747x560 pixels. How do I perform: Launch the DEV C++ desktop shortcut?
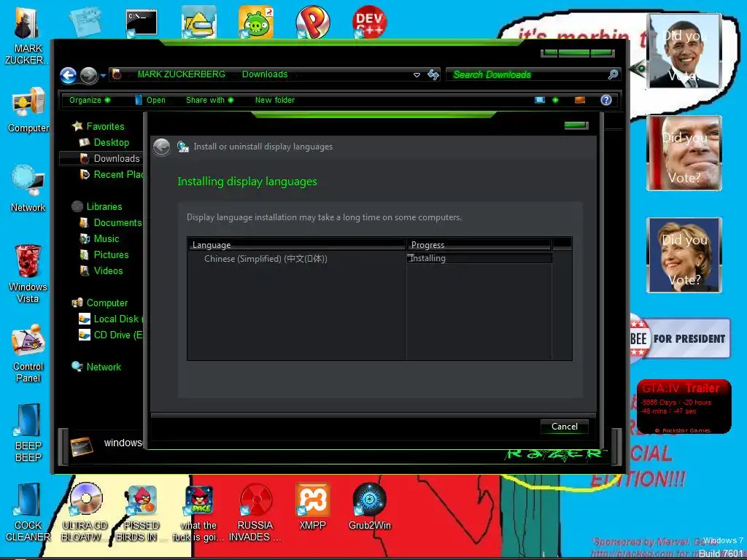pyautogui.click(x=370, y=21)
